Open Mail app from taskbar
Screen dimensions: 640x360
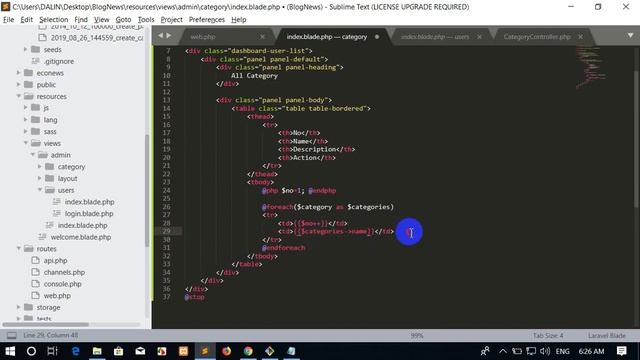tap(140, 351)
